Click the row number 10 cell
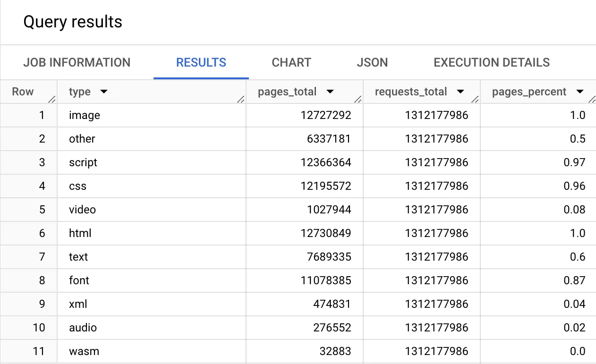The image size is (596, 364). click(38, 328)
